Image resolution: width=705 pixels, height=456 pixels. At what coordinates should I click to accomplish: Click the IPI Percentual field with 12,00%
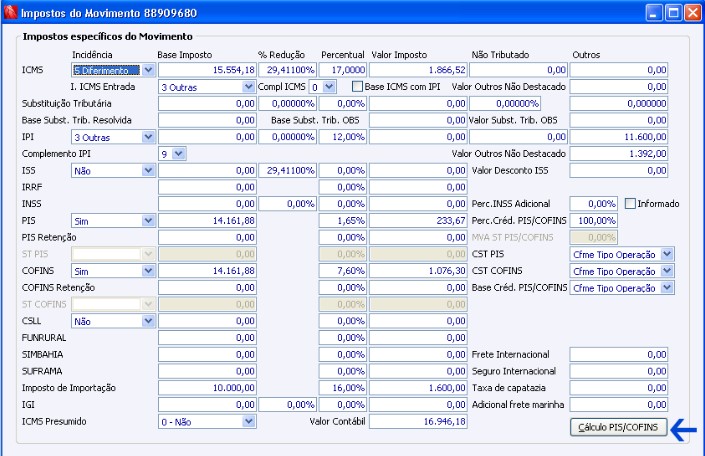click(343, 137)
